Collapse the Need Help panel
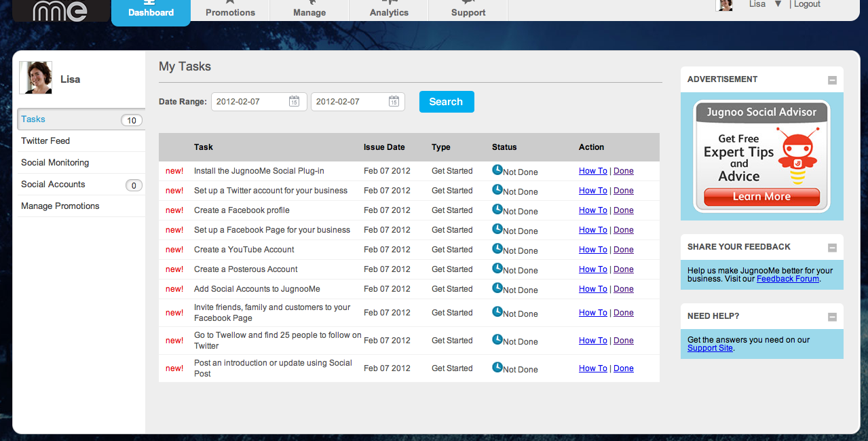Viewport: 868px width, 441px height. pyautogui.click(x=832, y=317)
